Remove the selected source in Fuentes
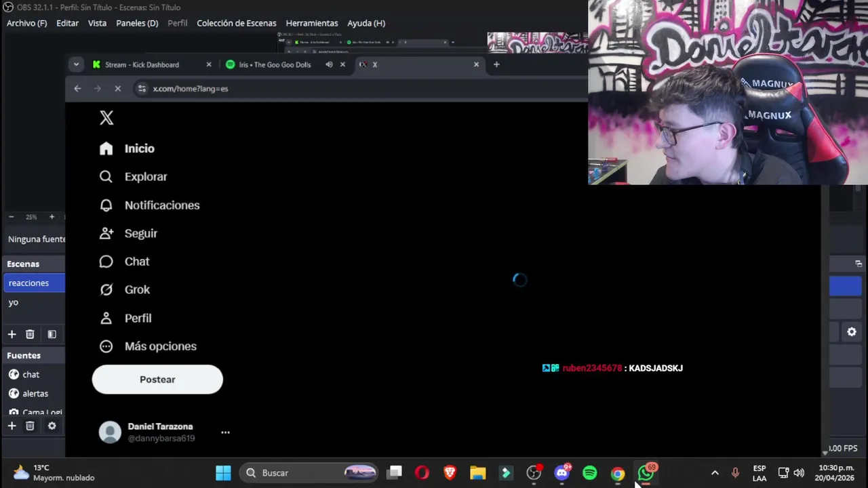This screenshot has width=868, height=488. [x=30, y=426]
